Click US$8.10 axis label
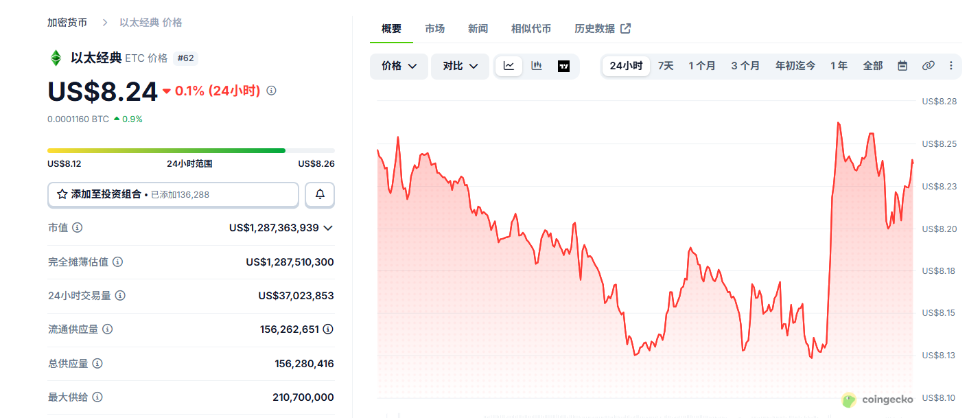The height and width of the screenshot is (418, 980). coord(938,398)
